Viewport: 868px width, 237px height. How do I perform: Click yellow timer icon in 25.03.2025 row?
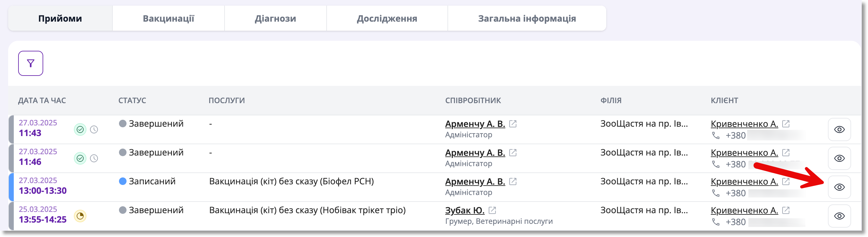coord(80,216)
